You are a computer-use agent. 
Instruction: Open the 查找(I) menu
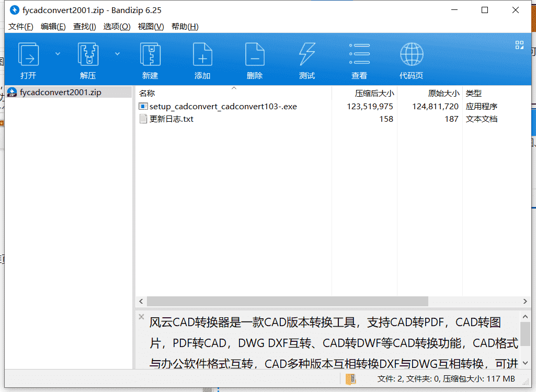pyautogui.click(x=84, y=27)
